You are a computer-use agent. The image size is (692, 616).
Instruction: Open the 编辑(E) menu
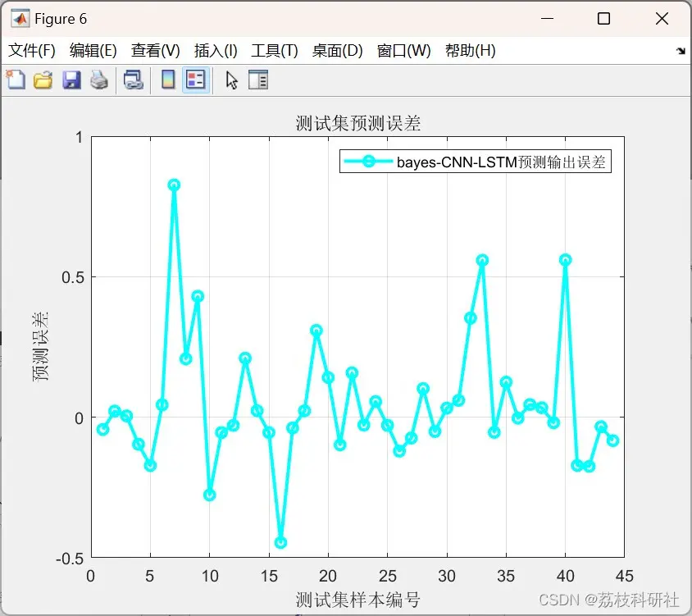pos(93,50)
